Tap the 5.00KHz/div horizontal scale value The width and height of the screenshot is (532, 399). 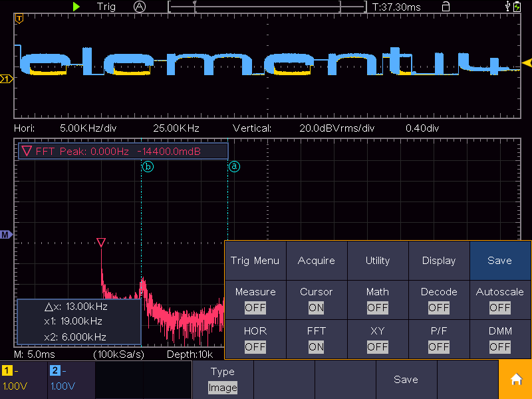[88, 128]
